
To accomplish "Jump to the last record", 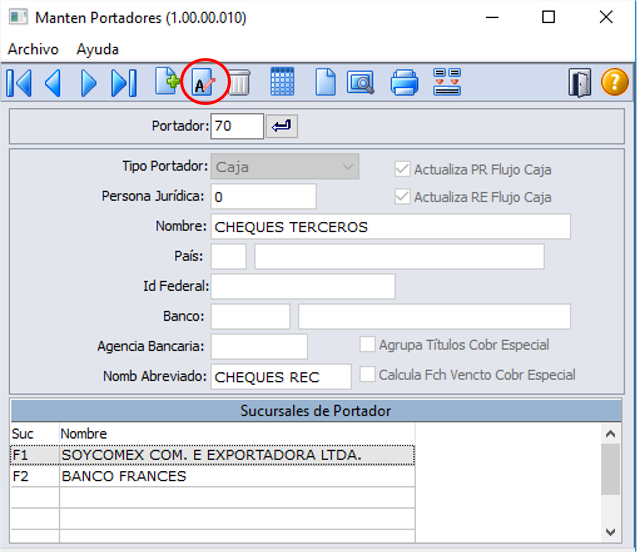I will pyautogui.click(x=124, y=83).
